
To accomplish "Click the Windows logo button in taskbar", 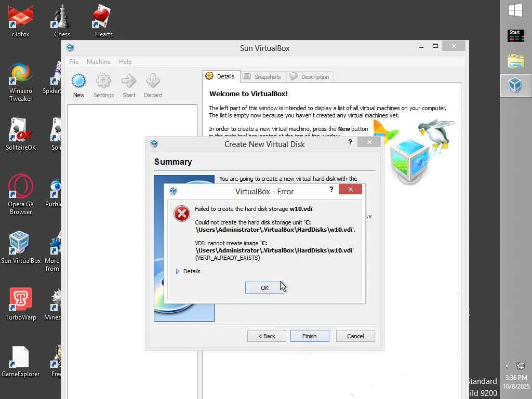I will (x=515, y=10).
